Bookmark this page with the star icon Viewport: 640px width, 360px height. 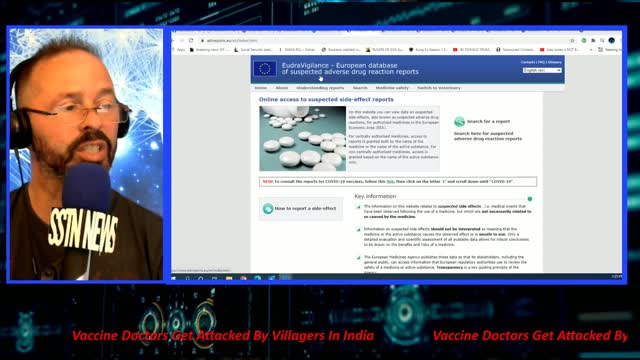click(x=572, y=40)
